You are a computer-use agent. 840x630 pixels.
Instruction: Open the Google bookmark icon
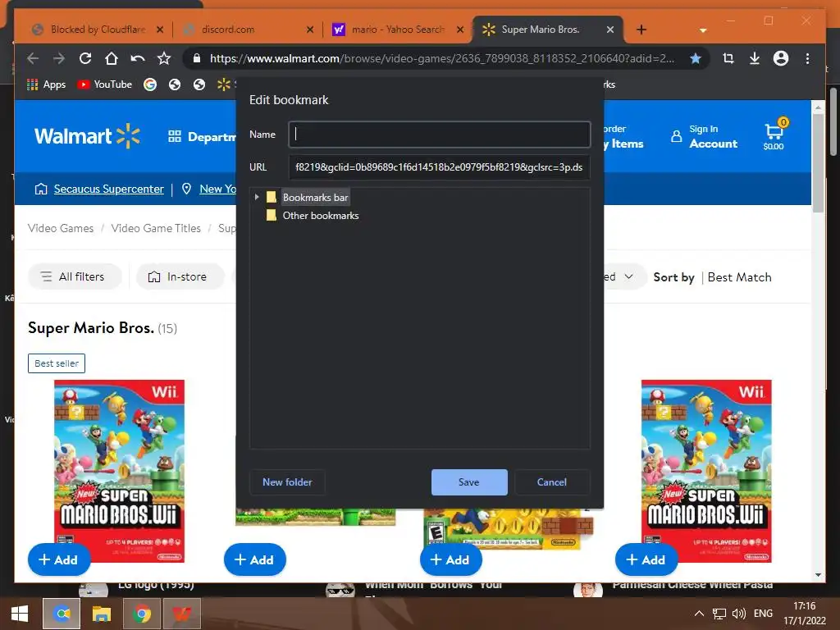pyautogui.click(x=150, y=84)
